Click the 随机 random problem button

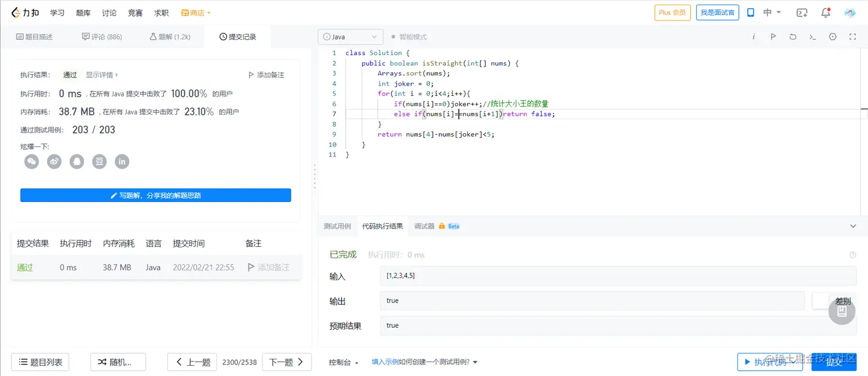coord(118,362)
